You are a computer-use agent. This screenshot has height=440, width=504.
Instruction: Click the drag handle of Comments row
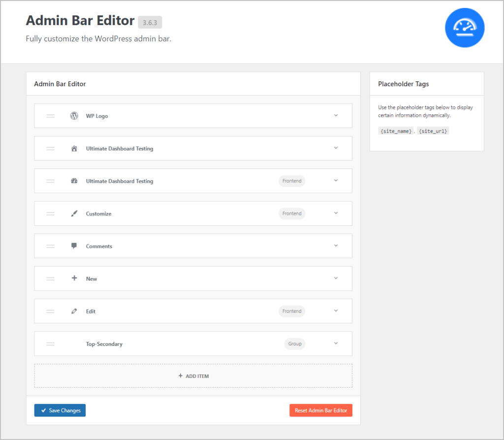[51, 246]
